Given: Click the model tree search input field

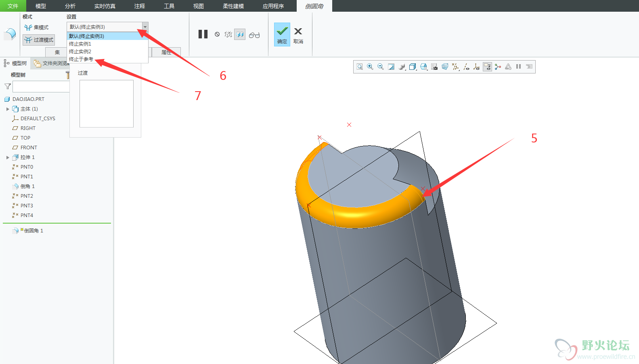Looking at the screenshot, I should coord(41,86).
